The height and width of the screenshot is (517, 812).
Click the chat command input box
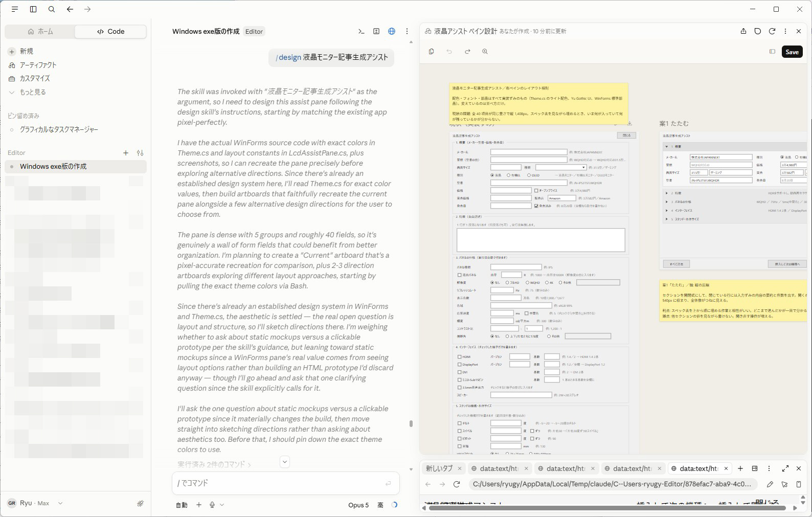tap(285, 483)
